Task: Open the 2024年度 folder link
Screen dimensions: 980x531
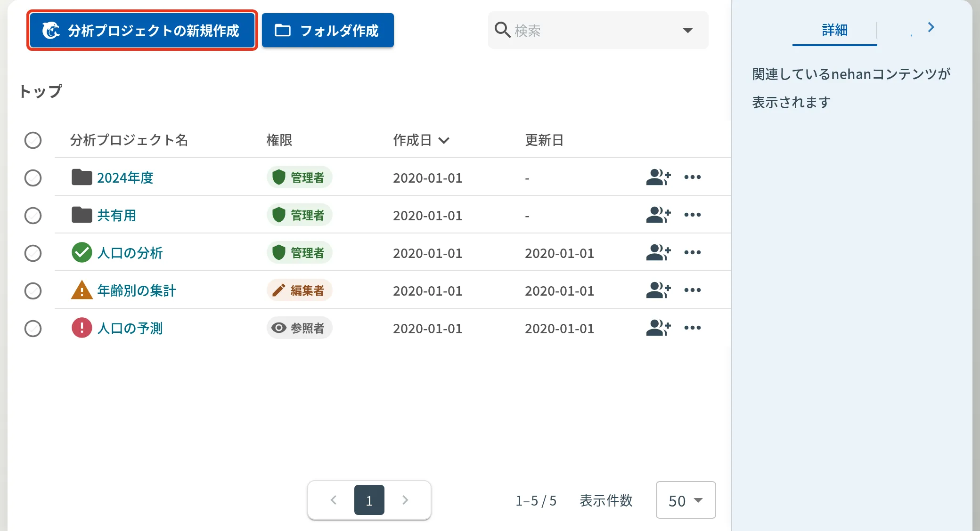Action: (x=125, y=178)
